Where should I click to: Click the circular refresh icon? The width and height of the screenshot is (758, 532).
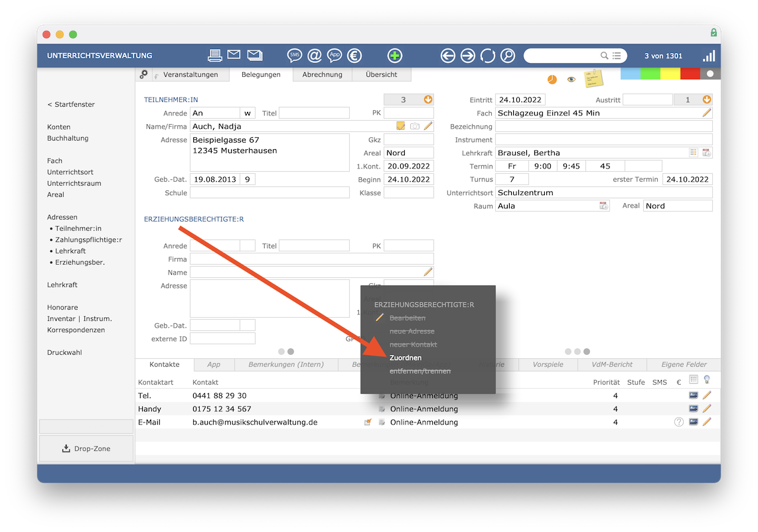coord(487,56)
